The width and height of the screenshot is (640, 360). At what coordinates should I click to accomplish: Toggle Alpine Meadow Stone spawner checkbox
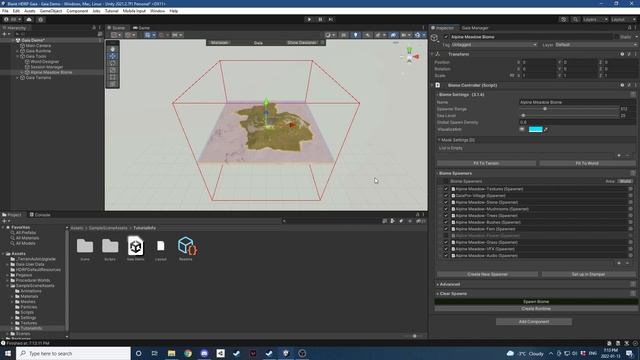point(446,202)
